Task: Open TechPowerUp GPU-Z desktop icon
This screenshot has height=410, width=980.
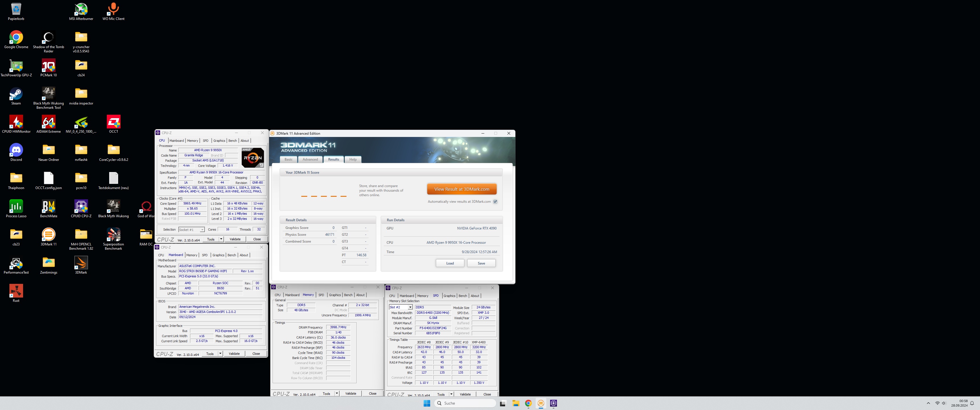Action: pyautogui.click(x=16, y=68)
